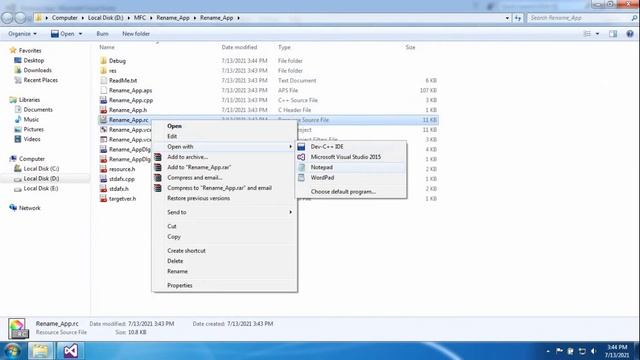Select Rename_App.aps file
Screen dimensions: 640x360
(130, 91)
